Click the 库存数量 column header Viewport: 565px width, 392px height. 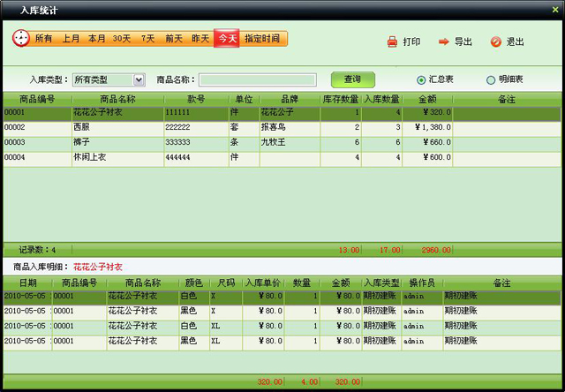coord(340,99)
